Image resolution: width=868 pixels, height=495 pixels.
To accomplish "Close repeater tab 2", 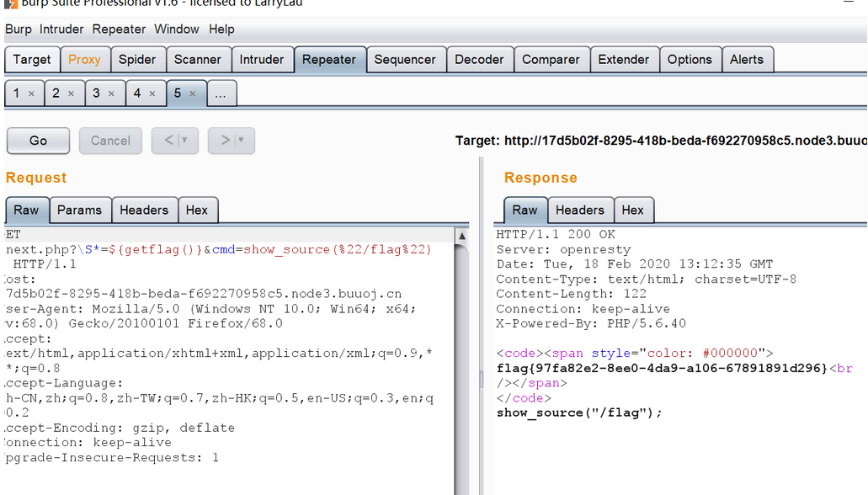I will pyautogui.click(x=71, y=93).
